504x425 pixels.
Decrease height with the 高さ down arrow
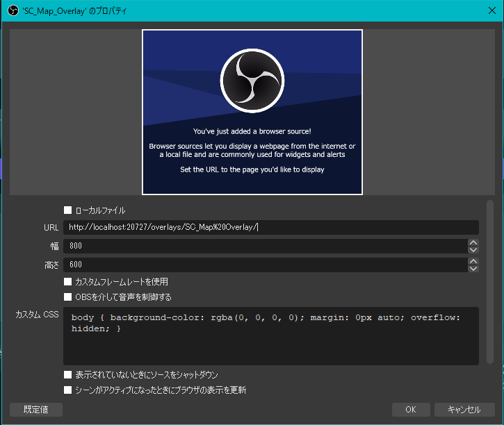pyautogui.click(x=473, y=268)
